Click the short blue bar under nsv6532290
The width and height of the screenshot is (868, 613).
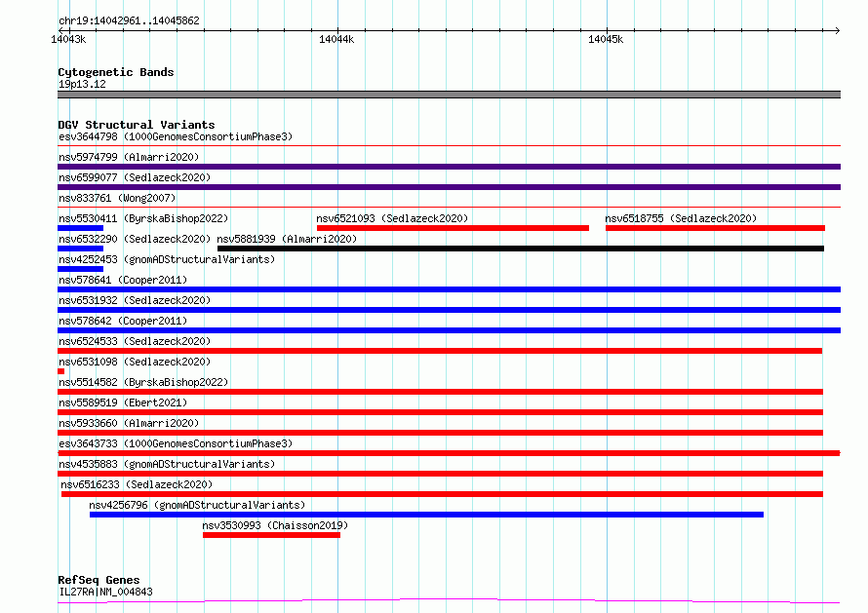pyautogui.click(x=80, y=249)
